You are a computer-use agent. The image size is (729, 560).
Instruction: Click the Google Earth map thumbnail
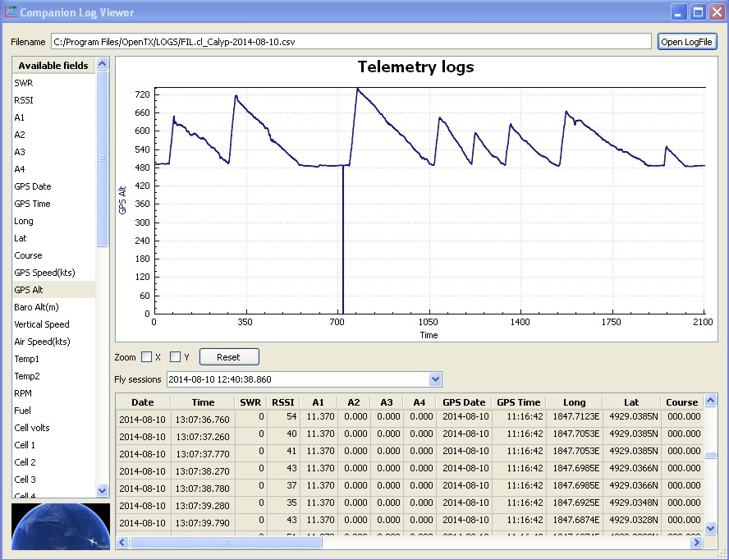point(61,526)
